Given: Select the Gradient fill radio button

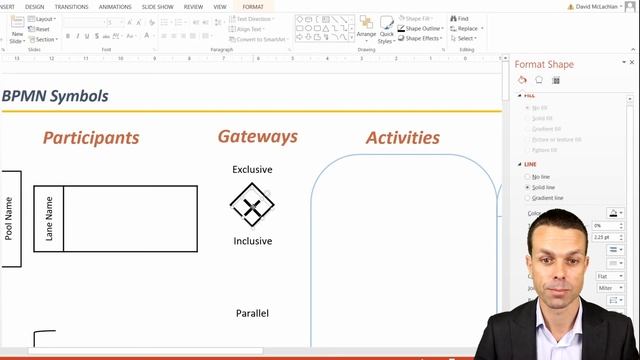Looking at the screenshot, I should tap(527, 129).
